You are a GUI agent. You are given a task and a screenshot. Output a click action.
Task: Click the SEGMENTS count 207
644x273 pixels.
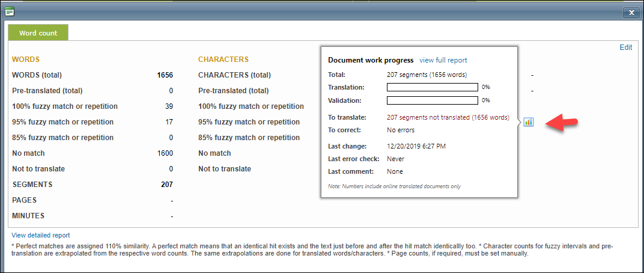coord(166,185)
